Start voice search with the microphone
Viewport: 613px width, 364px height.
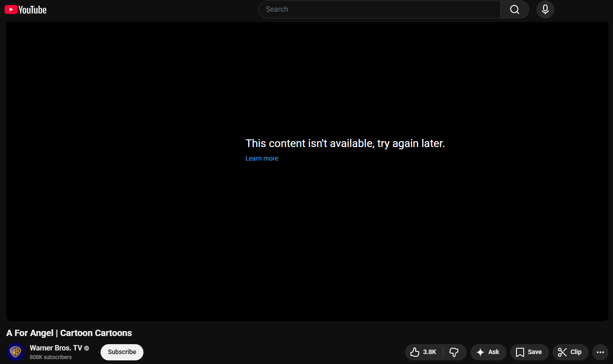tap(545, 9)
